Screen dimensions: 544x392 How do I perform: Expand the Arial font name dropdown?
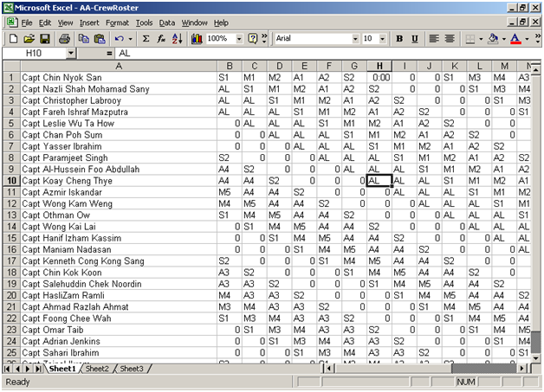[353, 39]
